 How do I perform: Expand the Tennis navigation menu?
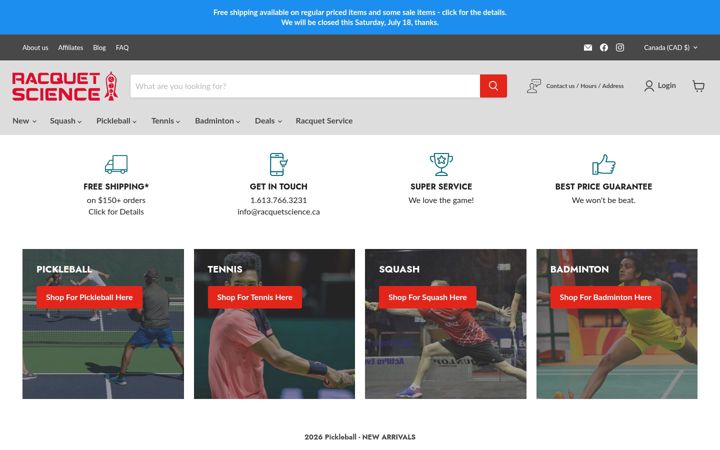point(166,121)
